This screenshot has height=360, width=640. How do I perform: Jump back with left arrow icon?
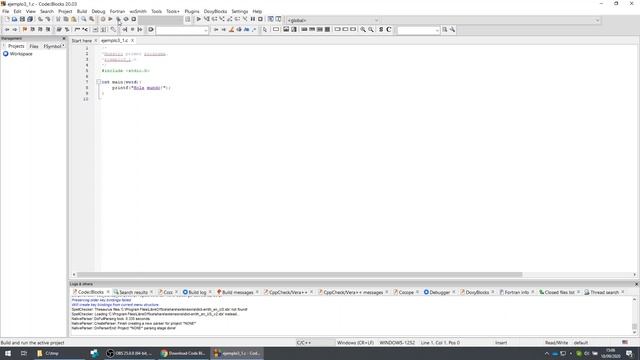[x=7, y=29]
